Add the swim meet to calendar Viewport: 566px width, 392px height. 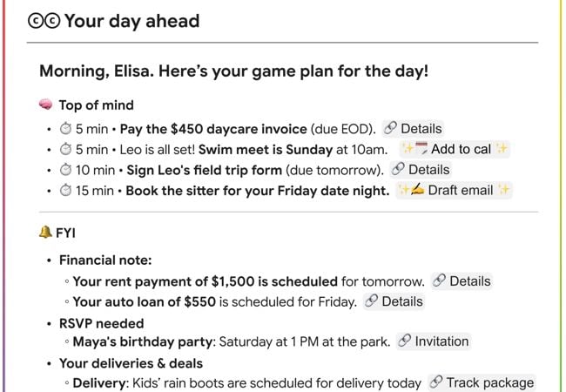coord(453,149)
